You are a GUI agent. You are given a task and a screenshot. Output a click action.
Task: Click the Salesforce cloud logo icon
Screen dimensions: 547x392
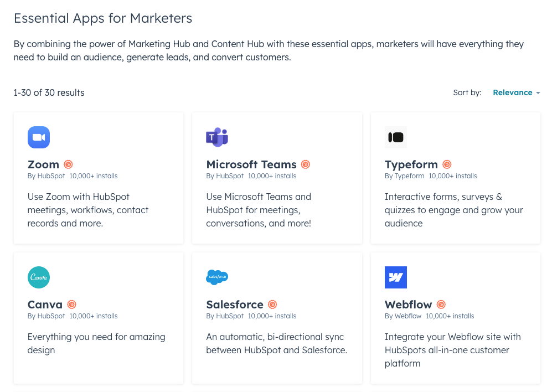point(217,277)
